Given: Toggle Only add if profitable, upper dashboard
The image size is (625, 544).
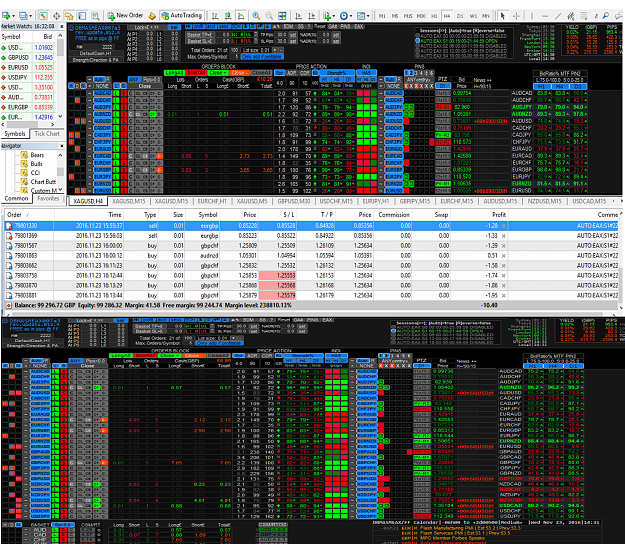Looking at the screenshot, I should 261,57.
